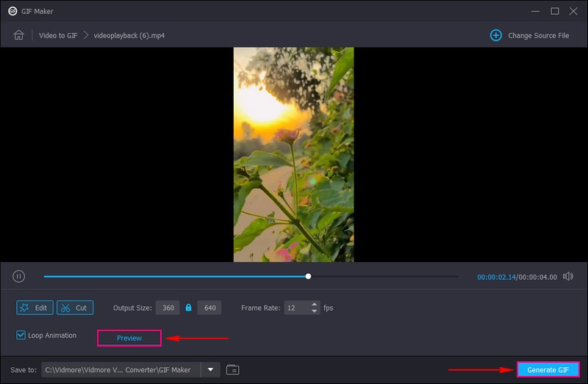Toggle the Loop Animation checkbox

(x=21, y=336)
